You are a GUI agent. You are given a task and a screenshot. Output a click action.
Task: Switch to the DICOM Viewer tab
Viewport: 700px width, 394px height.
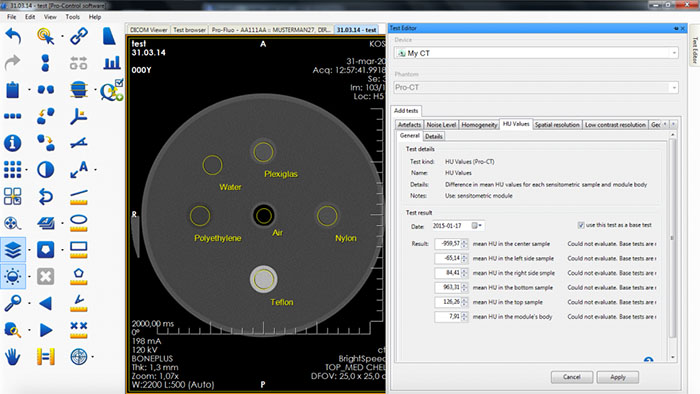tap(148, 30)
